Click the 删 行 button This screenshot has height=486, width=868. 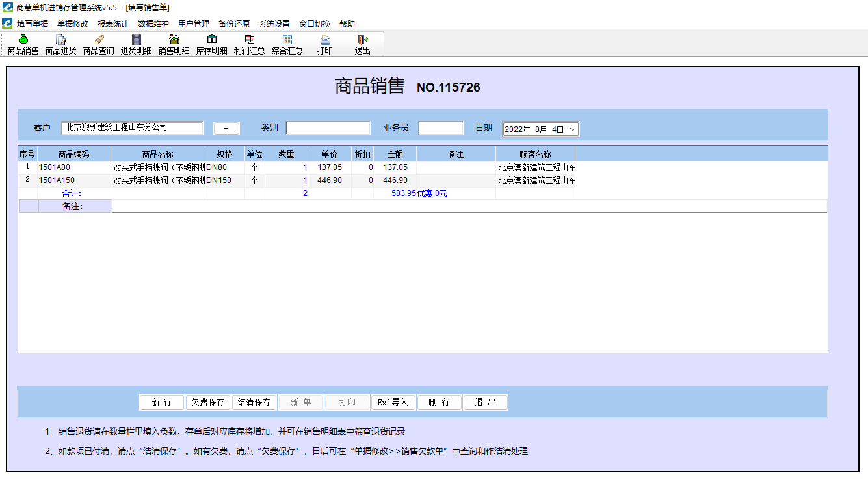(439, 403)
